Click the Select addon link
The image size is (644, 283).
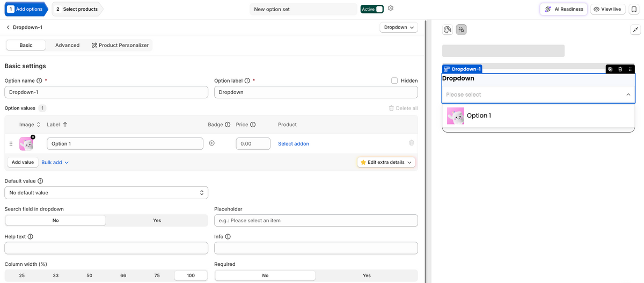294,143
